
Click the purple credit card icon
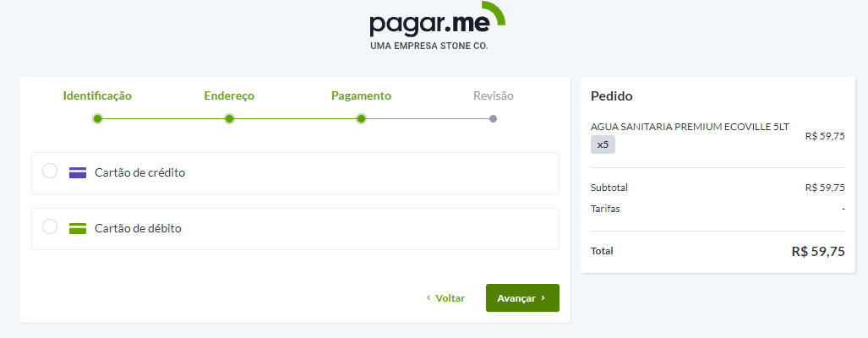(x=78, y=172)
